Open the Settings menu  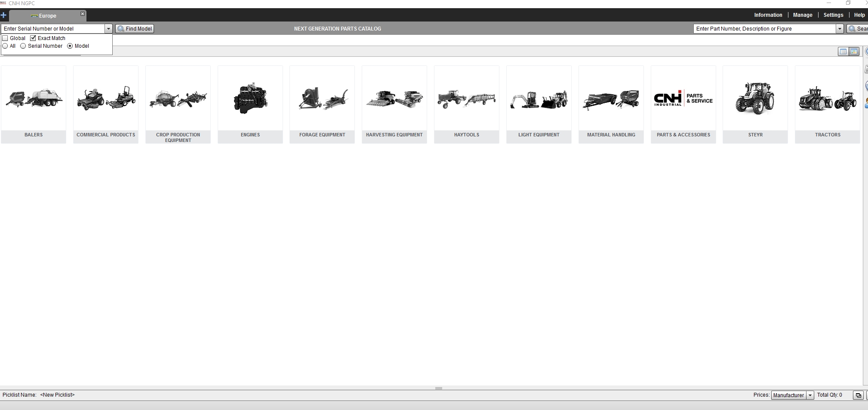[x=833, y=15]
